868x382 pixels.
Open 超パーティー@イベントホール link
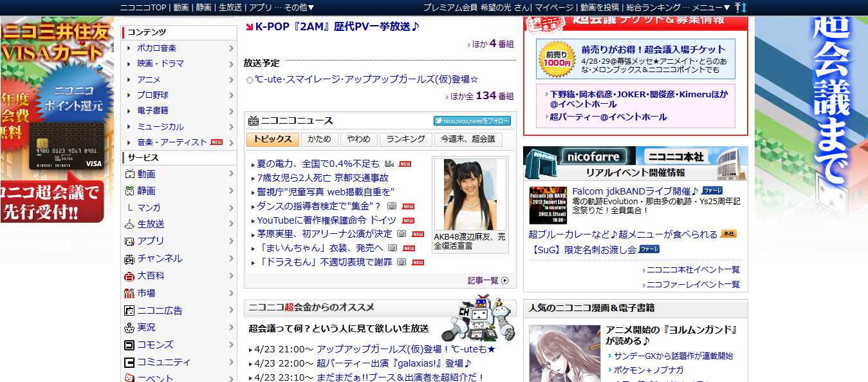point(608,117)
